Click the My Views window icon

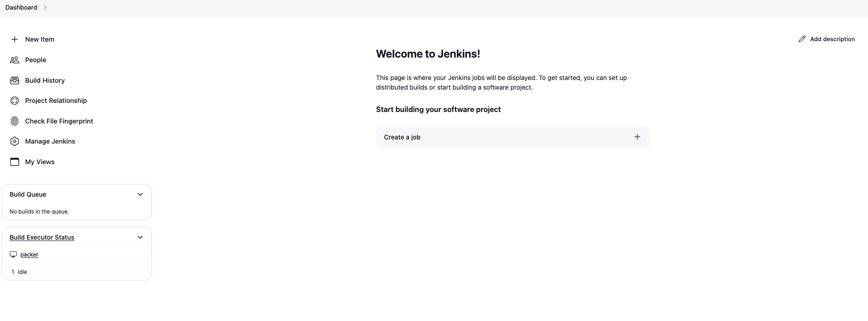click(x=15, y=162)
